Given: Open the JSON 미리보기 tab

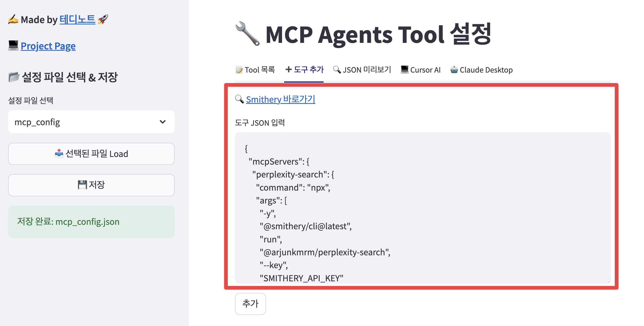Looking at the screenshot, I should click(x=362, y=70).
